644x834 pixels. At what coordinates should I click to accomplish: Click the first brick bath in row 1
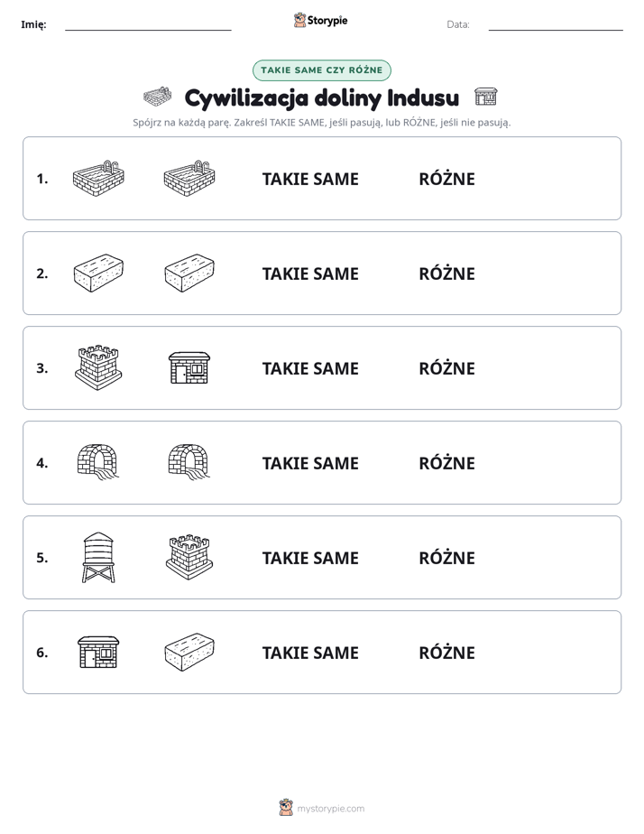(x=98, y=178)
